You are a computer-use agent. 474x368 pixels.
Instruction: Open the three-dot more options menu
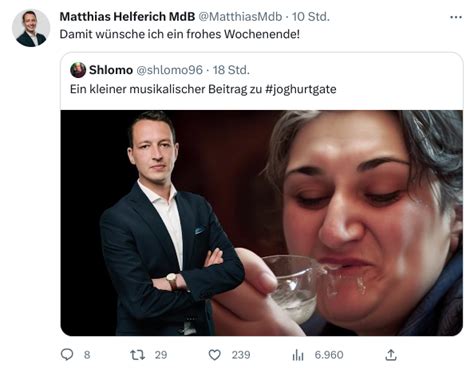tap(456, 17)
